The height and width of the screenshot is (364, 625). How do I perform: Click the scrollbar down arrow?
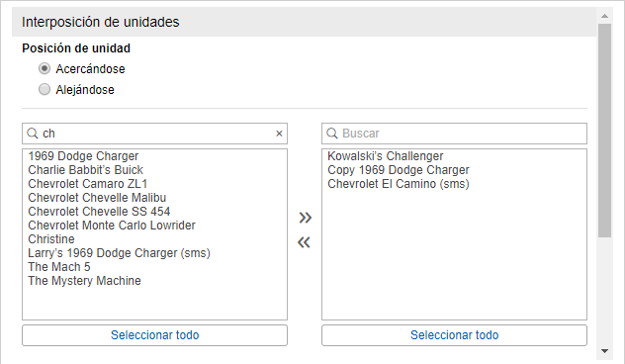pos(604,351)
